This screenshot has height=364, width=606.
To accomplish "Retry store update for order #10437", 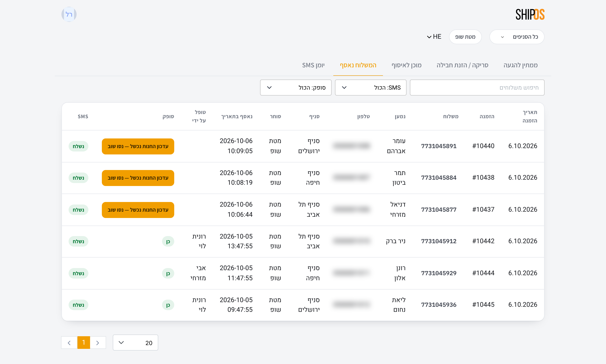I will coord(138,210).
